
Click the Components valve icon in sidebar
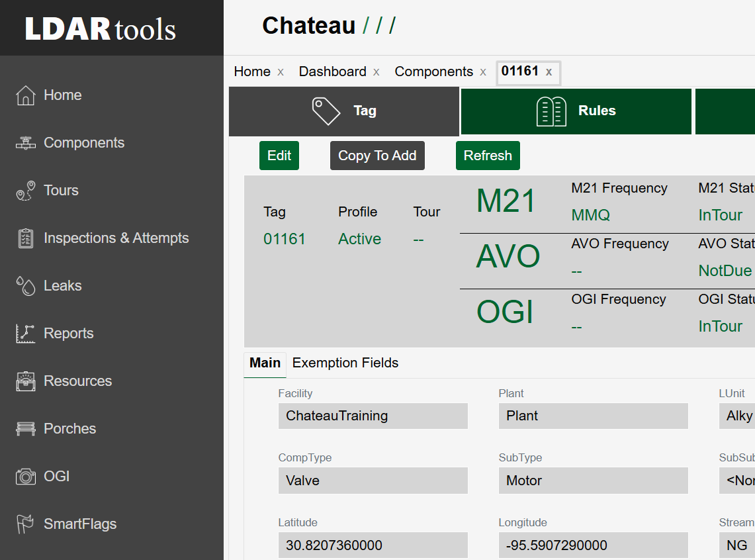(x=26, y=143)
